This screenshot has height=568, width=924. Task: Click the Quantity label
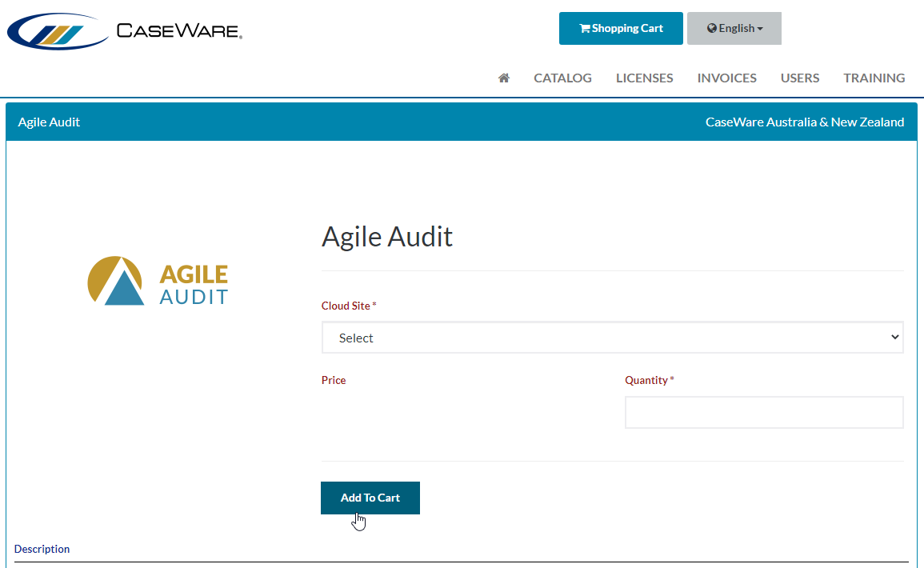(x=649, y=380)
